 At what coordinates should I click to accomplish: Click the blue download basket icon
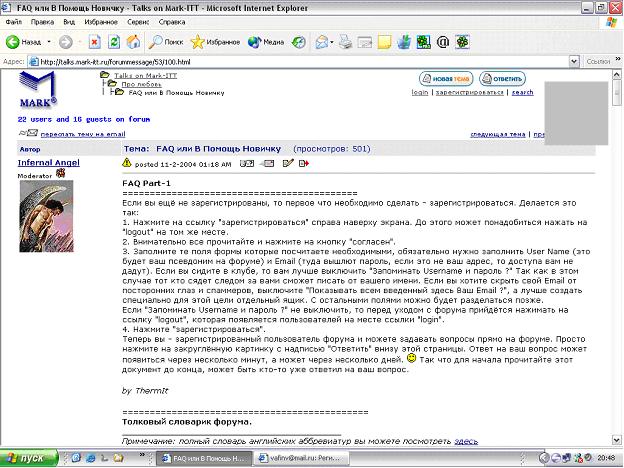(x=404, y=42)
